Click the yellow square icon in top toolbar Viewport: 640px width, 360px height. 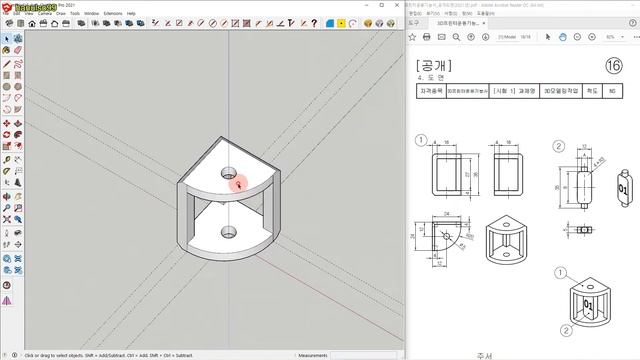(341, 24)
